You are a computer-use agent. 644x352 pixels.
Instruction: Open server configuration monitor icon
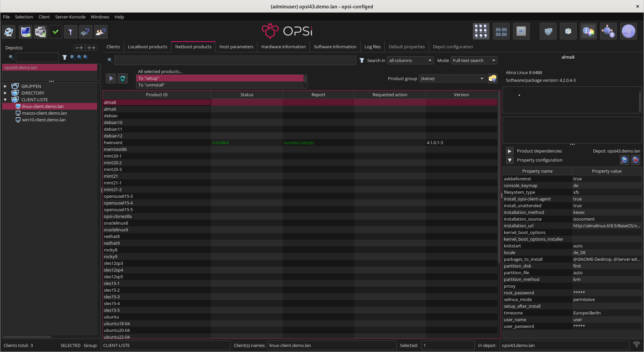tap(521, 32)
